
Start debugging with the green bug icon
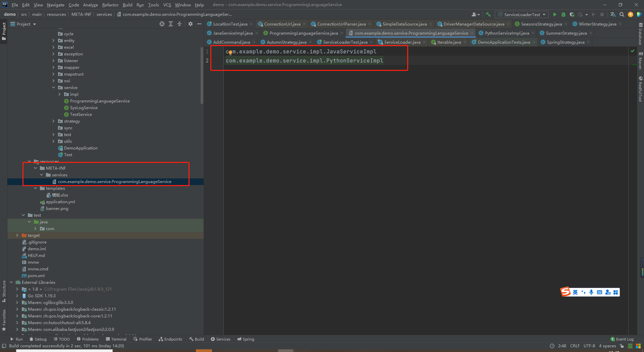coord(563,14)
